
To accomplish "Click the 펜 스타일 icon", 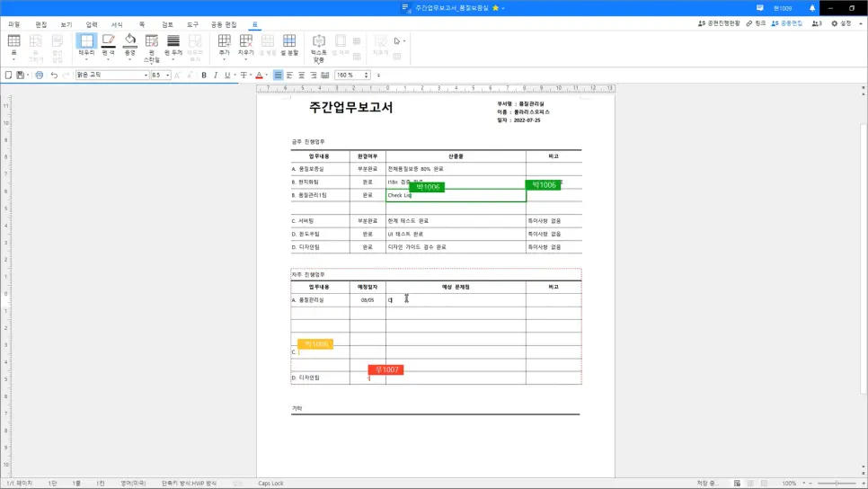I will [152, 40].
